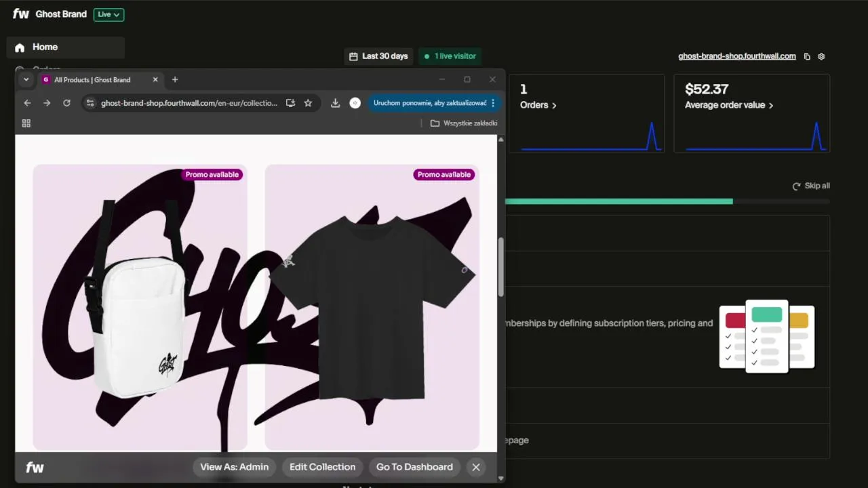
Task: Open the black t-shirt product
Action: pyautogui.click(x=372, y=307)
